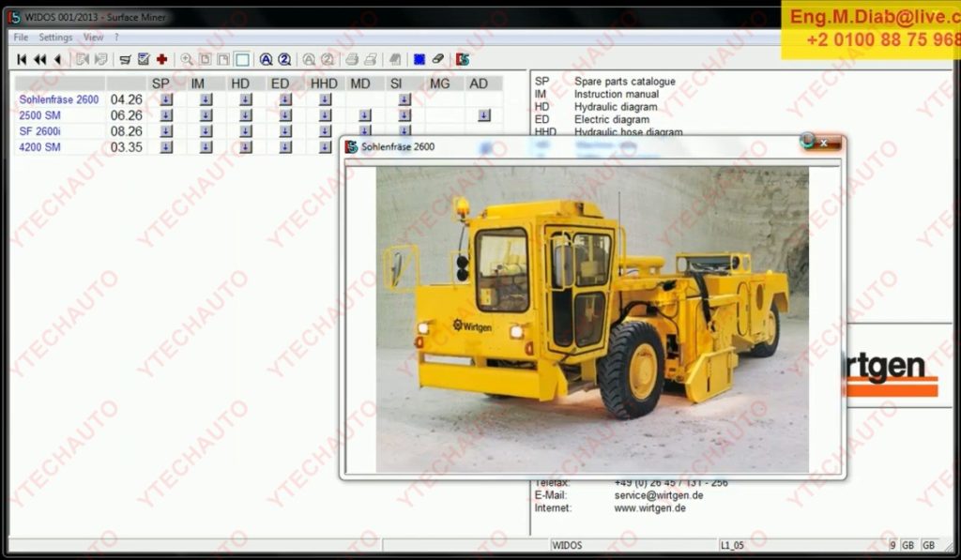Select the 4200 SM machine name
This screenshot has width=961, height=560.
click(39, 147)
